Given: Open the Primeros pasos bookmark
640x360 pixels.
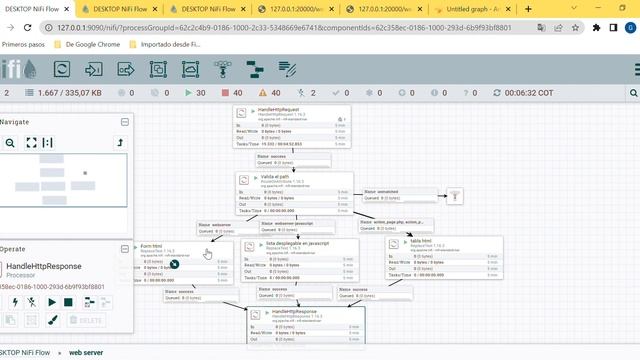Looking at the screenshot, I should (x=23, y=44).
